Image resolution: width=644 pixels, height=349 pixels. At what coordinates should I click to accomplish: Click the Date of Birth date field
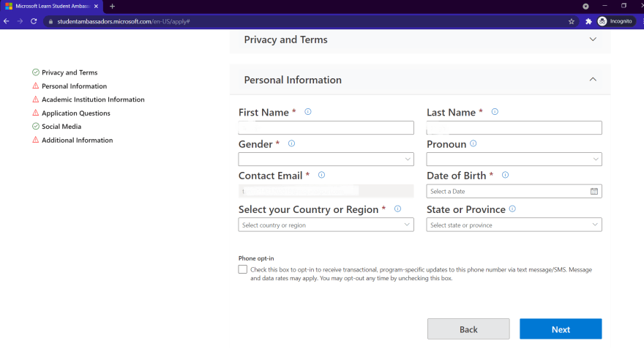pos(514,192)
